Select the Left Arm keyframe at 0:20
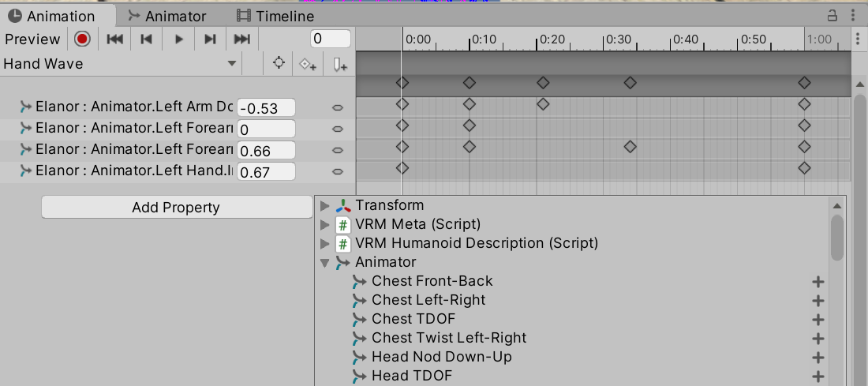The height and width of the screenshot is (386, 868). click(543, 104)
